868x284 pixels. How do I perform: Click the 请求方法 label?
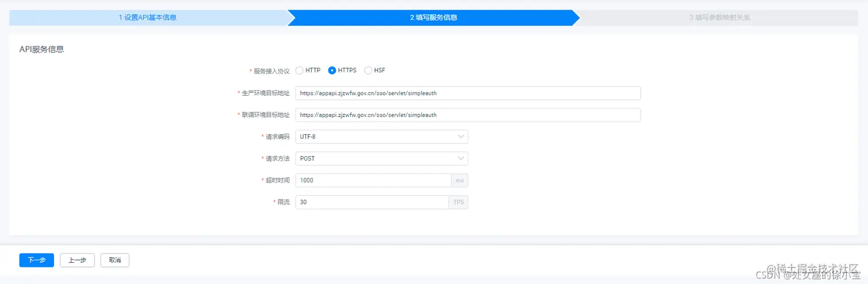point(277,158)
